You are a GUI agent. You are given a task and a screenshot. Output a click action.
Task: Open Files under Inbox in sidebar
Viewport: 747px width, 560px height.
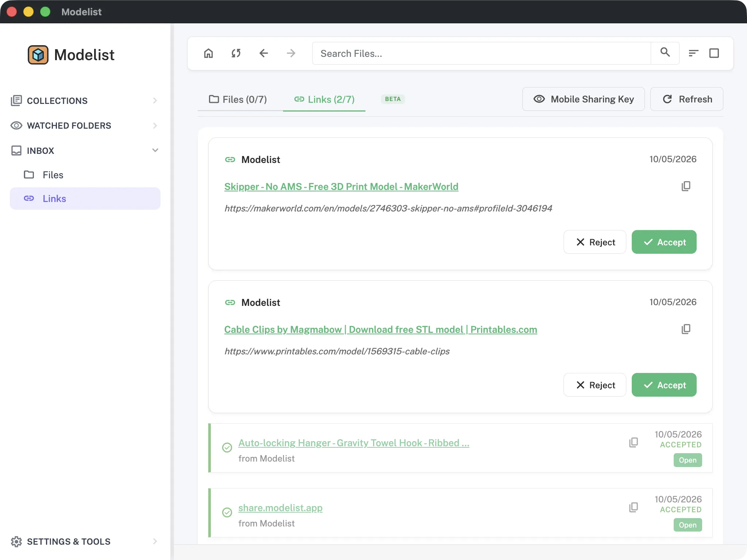(x=85, y=175)
